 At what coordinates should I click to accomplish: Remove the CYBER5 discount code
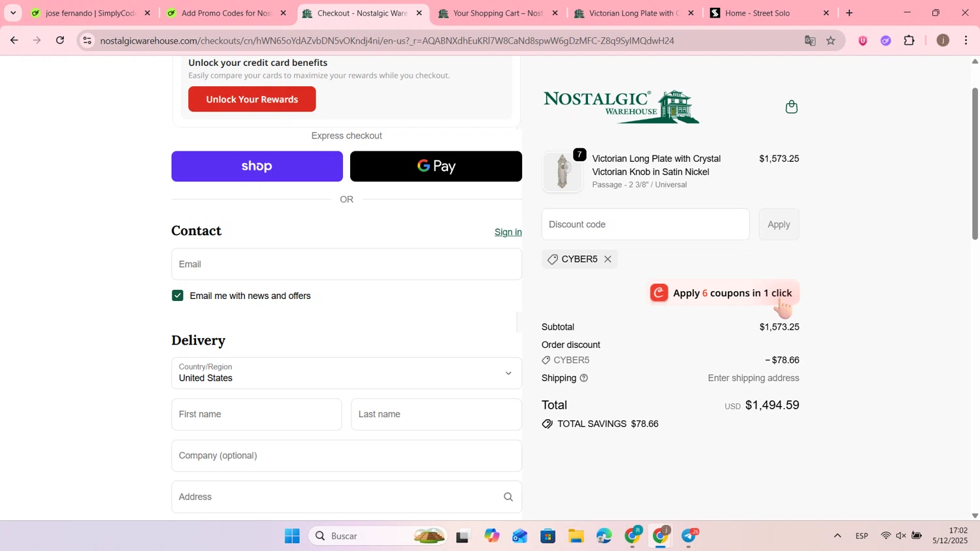[x=608, y=259]
